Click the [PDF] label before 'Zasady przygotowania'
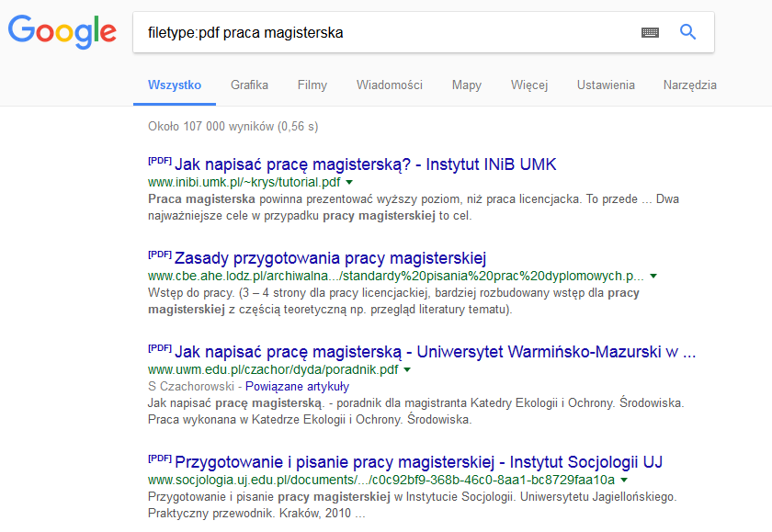The height and width of the screenshot is (532, 772). click(x=160, y=255)
